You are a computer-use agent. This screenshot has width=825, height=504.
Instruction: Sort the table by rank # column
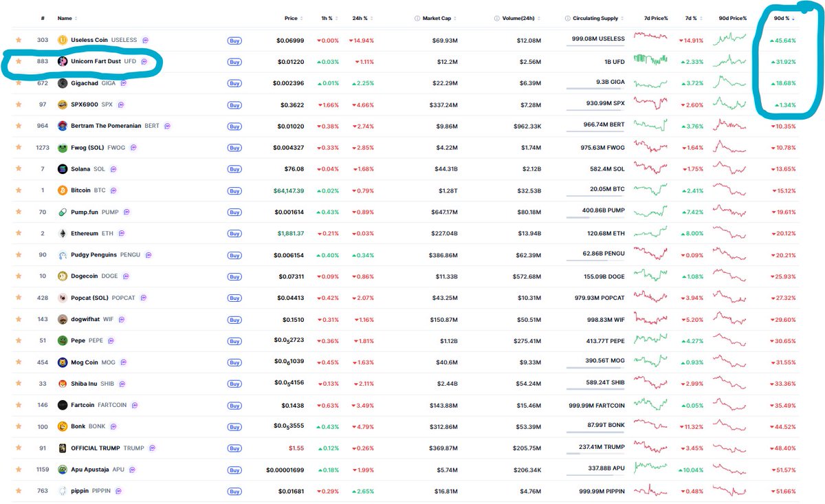click(43, 19)
